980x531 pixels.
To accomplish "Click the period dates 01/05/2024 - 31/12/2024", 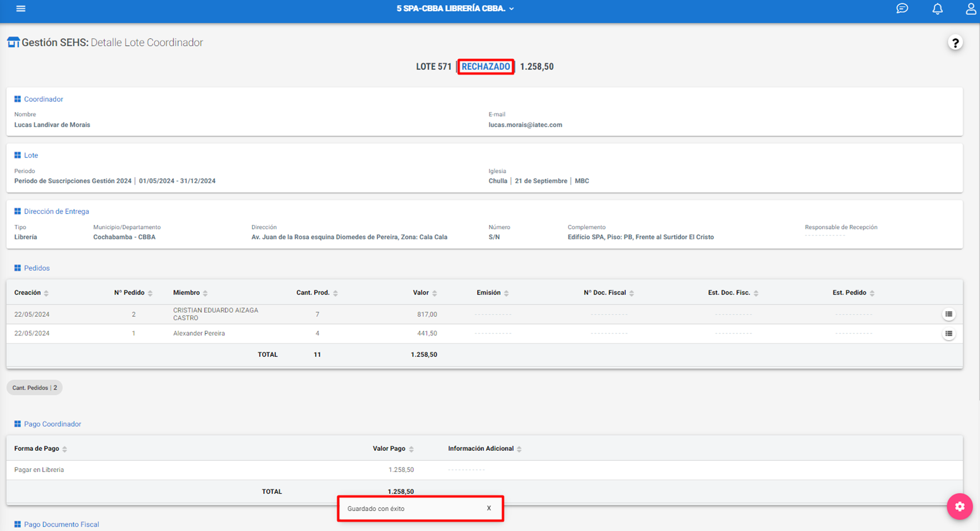I will click(x=177, y=181).
